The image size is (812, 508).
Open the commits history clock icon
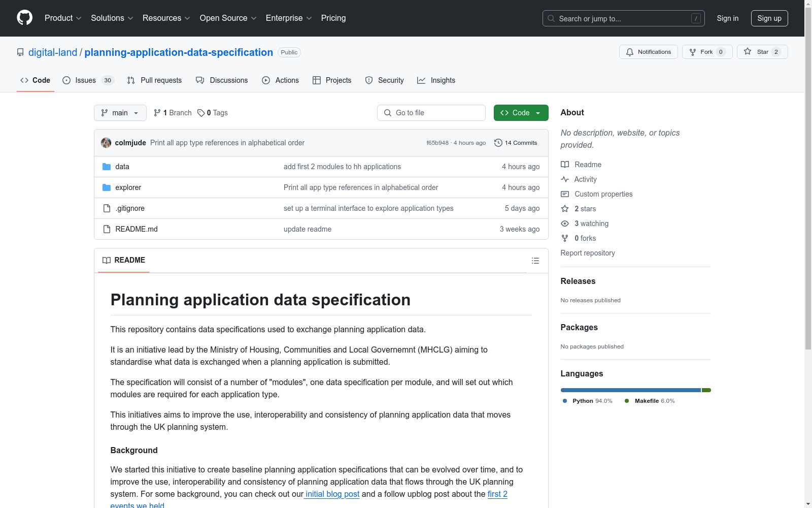click(498, 143)
